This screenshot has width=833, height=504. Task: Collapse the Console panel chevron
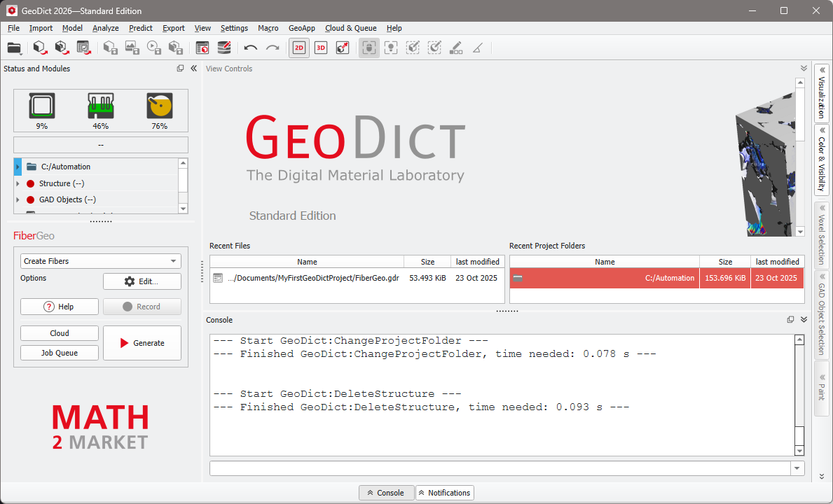[804, 319]
